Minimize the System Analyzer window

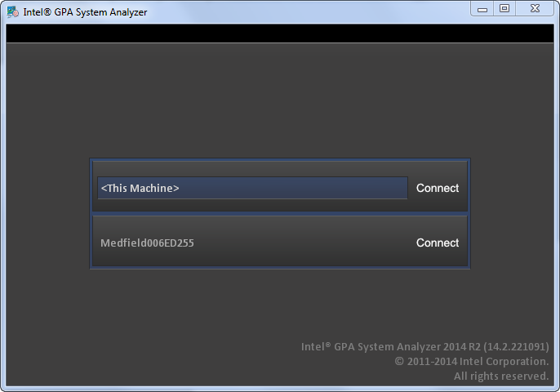pyautogui.click(x=482, y=9)
